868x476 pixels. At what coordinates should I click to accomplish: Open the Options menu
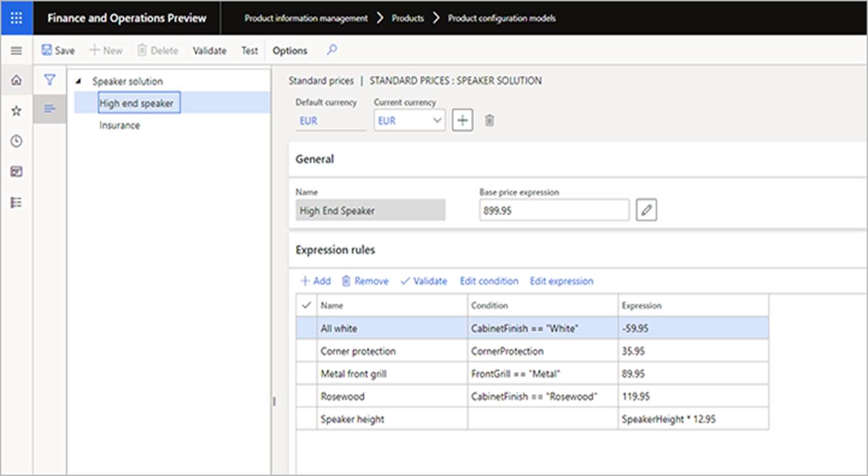[289, 51]
